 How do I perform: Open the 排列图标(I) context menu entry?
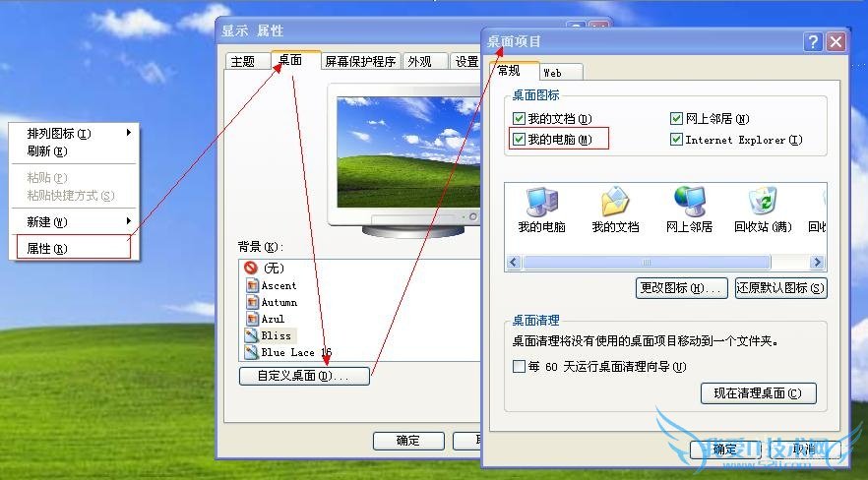point(74,133)
